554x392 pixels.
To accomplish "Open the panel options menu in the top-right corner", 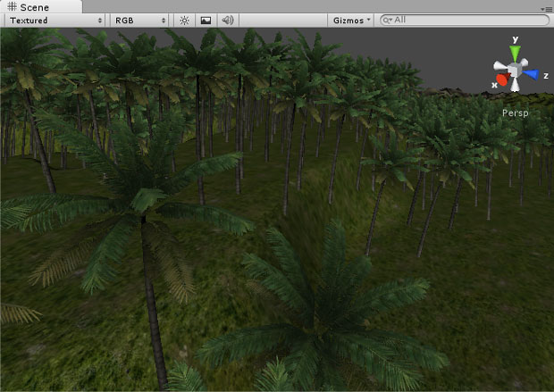I will (x=546, y=7).
